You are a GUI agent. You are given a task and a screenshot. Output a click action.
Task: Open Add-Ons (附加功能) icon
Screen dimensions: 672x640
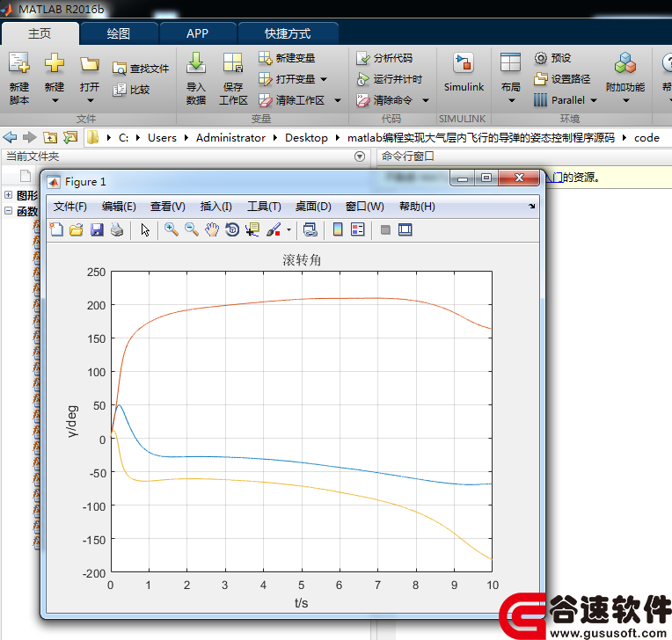pos(625,63)
